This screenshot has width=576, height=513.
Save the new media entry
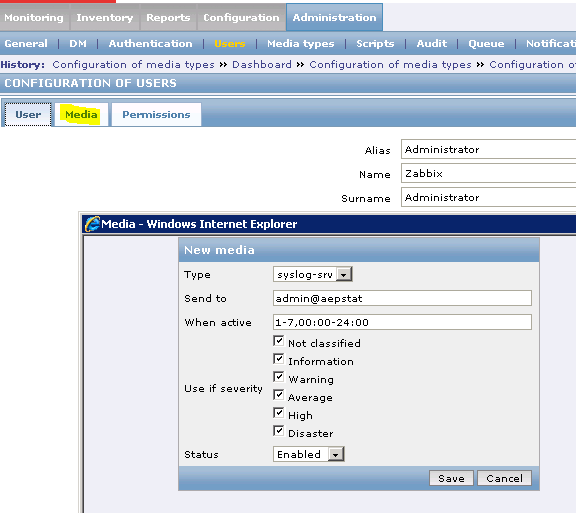click(451, 478)
